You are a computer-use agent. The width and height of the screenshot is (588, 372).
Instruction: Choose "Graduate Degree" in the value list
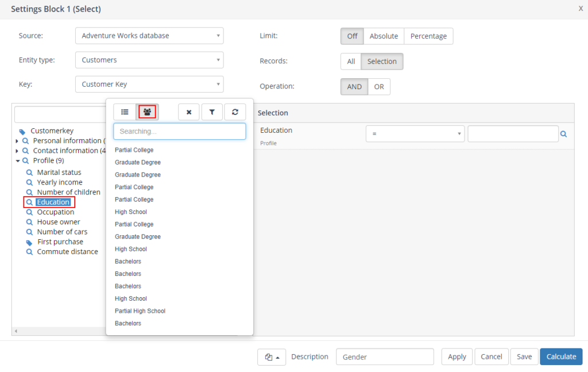(138, 163)
